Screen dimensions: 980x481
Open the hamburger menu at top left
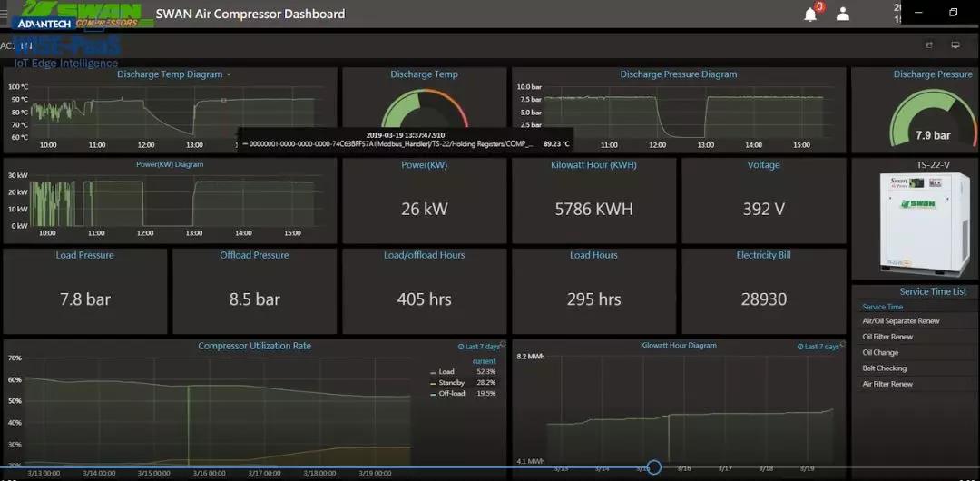click(4, 14)
